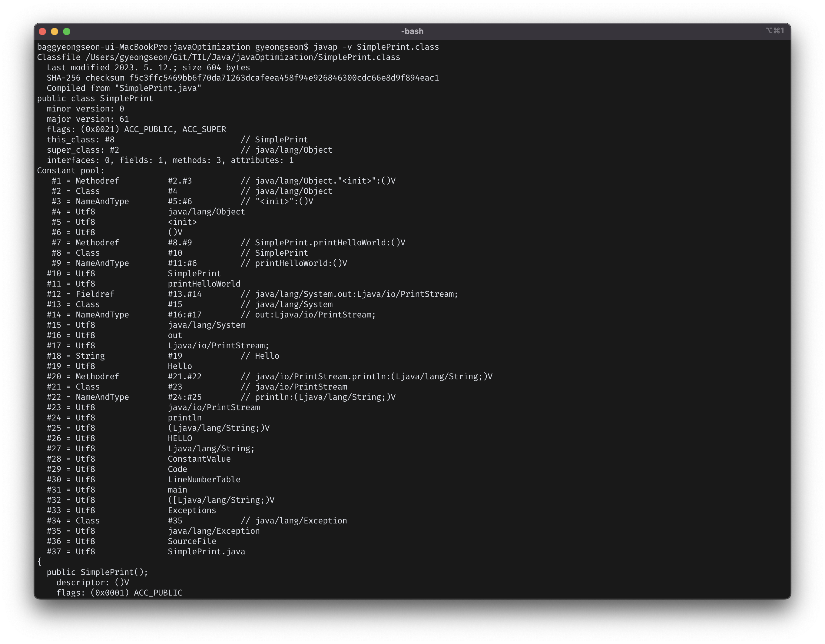The height and width of the screenshot is (644, 825).
Task: Click the -bash window title
Action: coord(412,31)
